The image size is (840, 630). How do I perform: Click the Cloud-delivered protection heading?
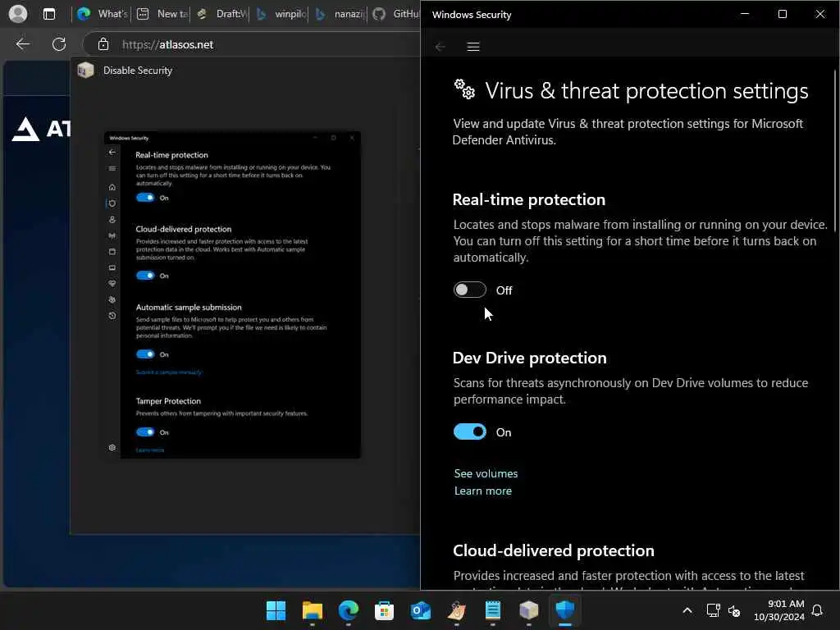pos(554,550)
